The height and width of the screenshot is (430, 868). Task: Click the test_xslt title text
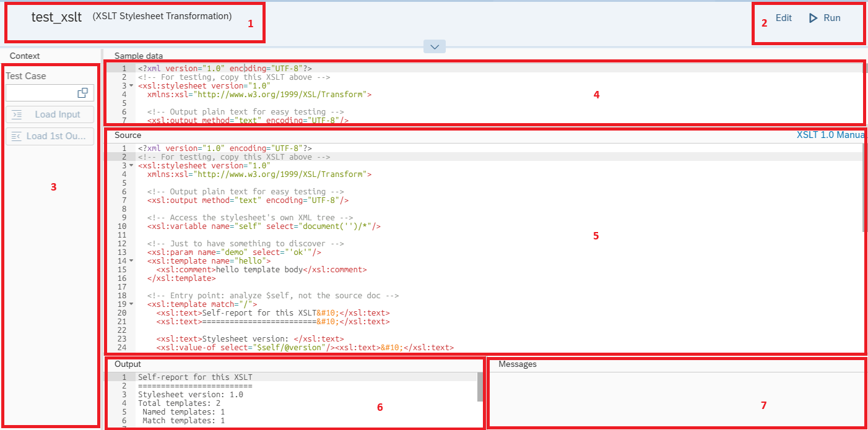point(56,17)
